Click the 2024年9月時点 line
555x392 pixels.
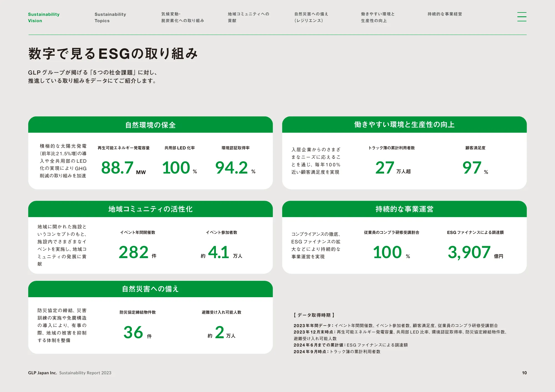[x=337, y=352]
